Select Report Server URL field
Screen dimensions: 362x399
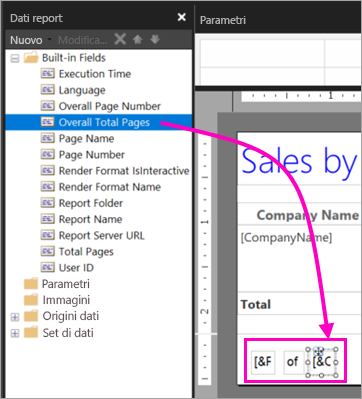click(x=102, y=235)
